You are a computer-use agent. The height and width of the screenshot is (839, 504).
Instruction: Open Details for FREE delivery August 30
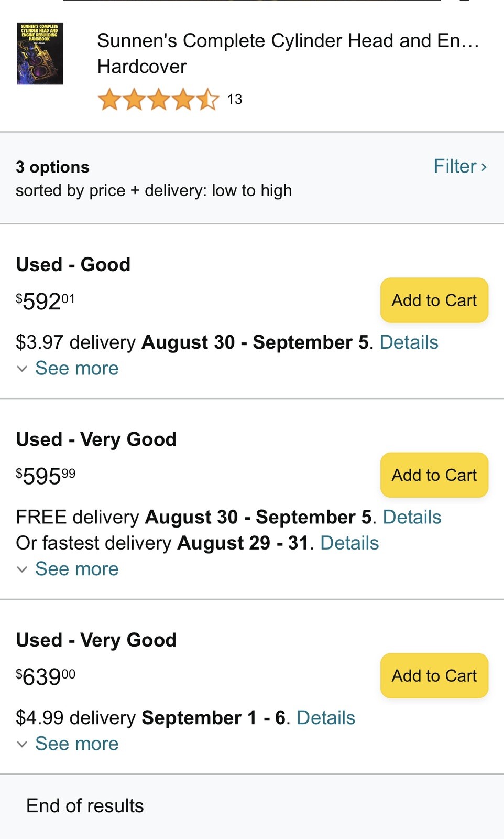(412, 517)
